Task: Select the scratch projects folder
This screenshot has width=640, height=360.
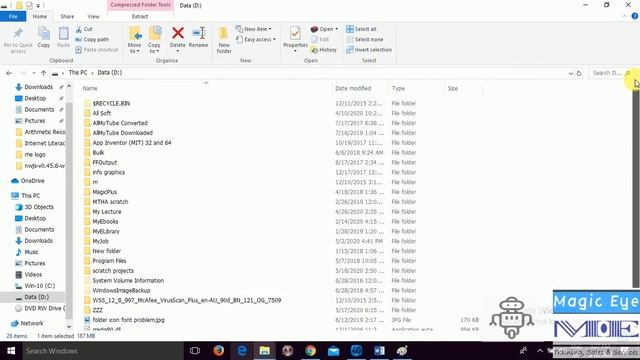Action: click(113, 271)
